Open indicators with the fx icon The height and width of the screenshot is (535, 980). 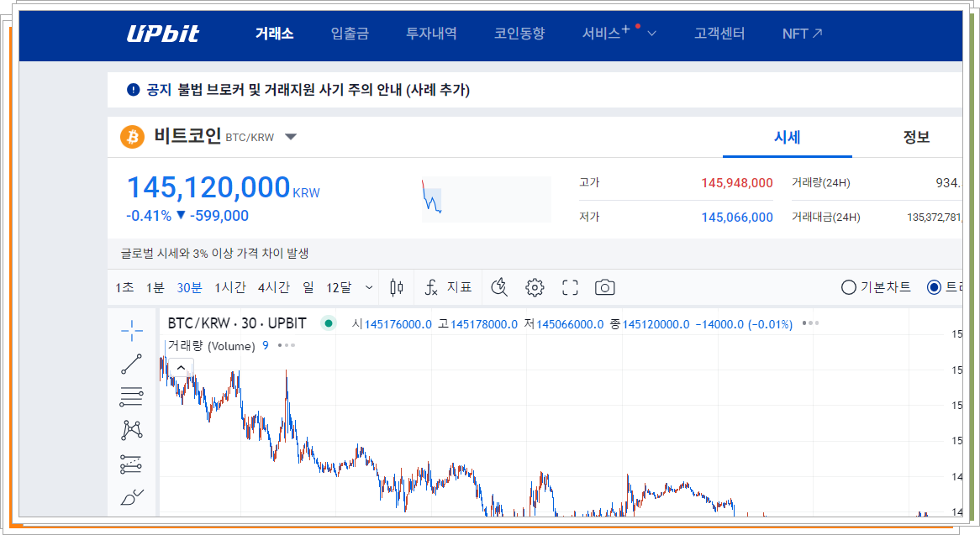[431, 287]
